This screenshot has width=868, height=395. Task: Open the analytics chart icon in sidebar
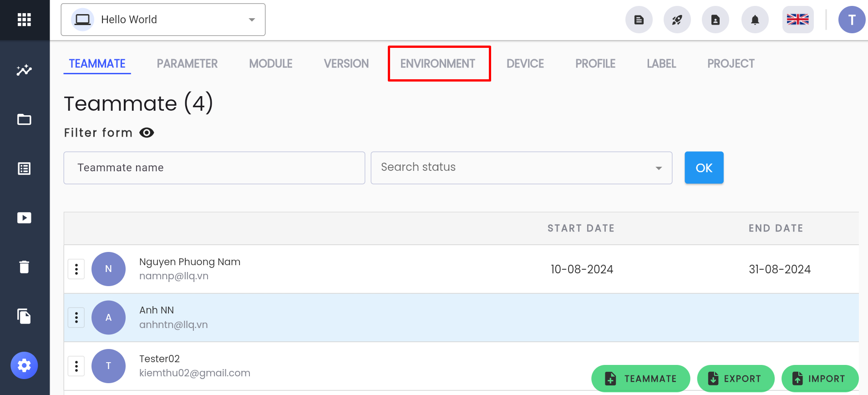tap(24, 70)
